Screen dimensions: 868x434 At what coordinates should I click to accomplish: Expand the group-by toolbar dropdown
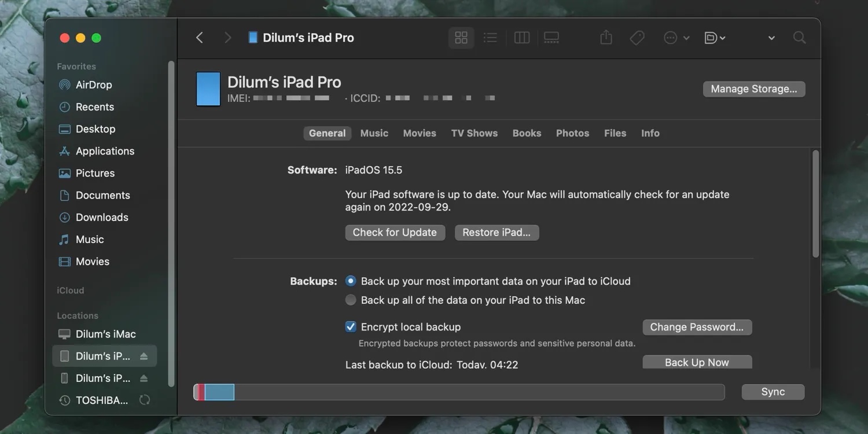pyautogui.click(x=715, y=38)
